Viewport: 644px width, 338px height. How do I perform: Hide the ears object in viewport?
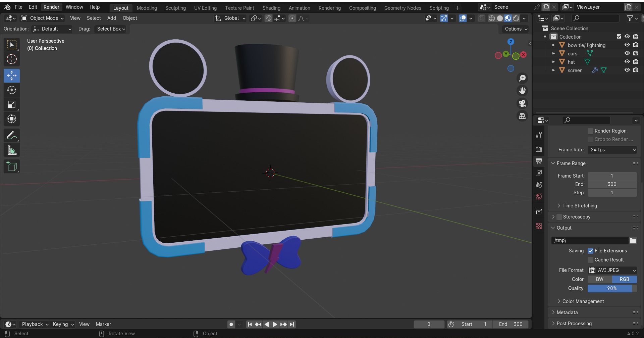tap(627, 53)
